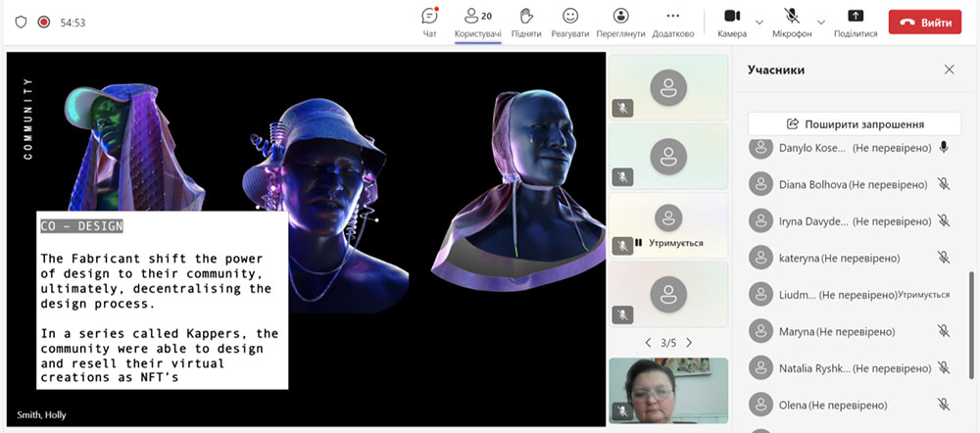Leave the meeting with Вийти
The height and width of the screenshot is (433, 980).
[925, 23]
